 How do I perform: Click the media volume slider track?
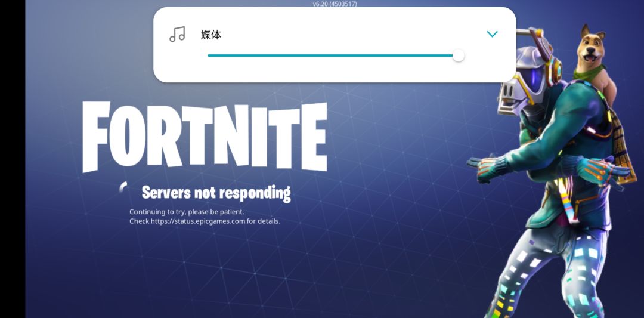point(332,55)
